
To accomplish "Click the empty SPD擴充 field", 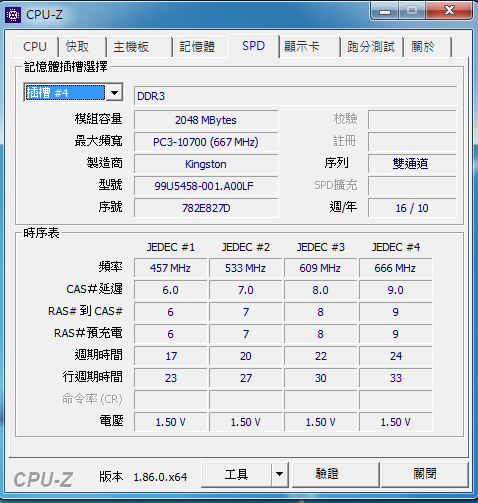I will click(412, 186).
